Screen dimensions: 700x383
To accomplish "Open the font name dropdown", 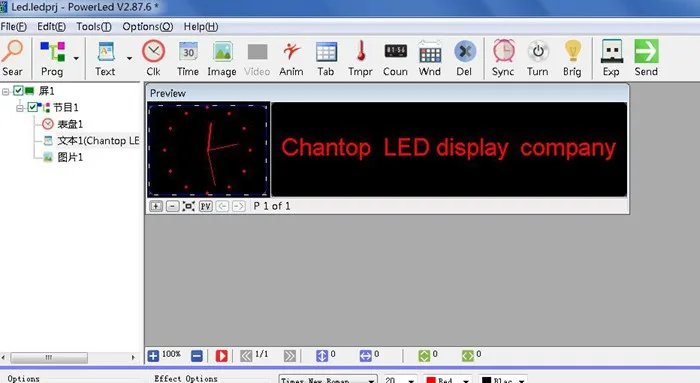I will pos(371,380).
